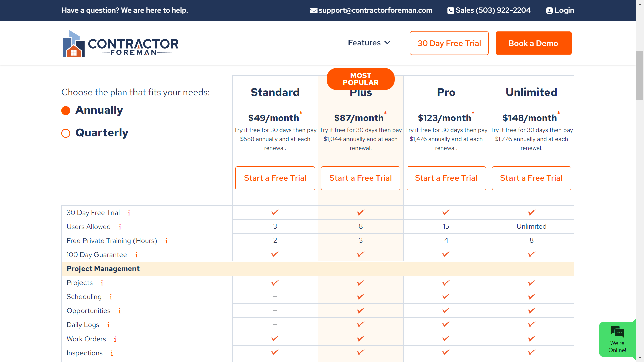Click the 'Daily Logs' feature label
This screenshot has height=362, width=644.
pyautogui.click(x=83, y=325)
